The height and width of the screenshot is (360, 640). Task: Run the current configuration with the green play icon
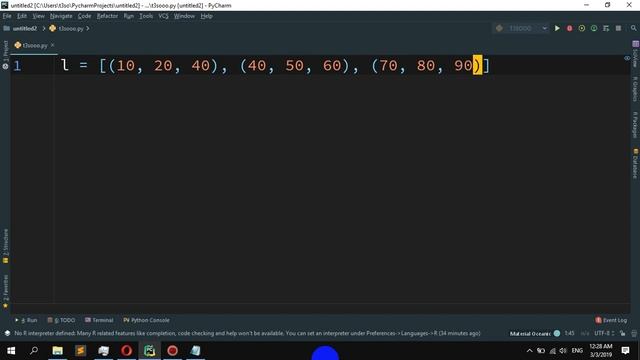(557, 28)
